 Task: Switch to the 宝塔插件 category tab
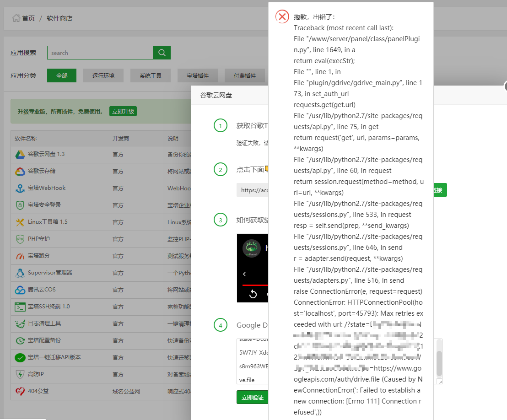198,75
